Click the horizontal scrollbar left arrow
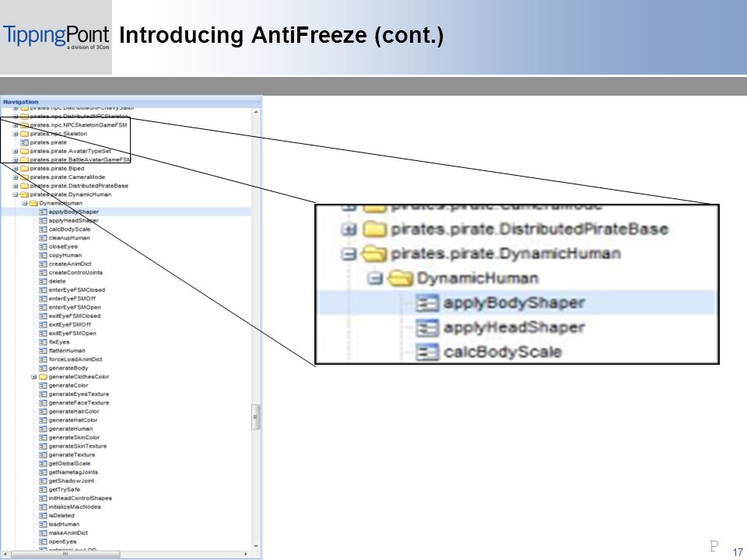The height and width of the screenshot is (560, 747). pyautogui.click(x=5, y=555)
